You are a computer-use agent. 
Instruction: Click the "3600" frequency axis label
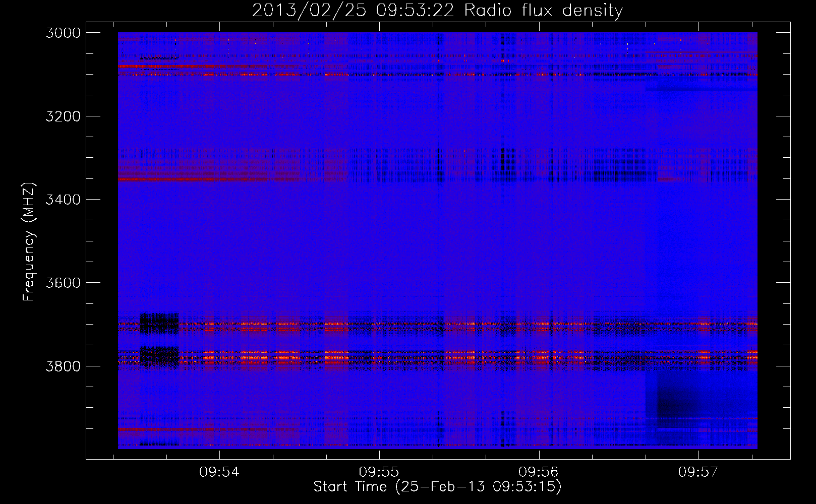click(x=63, y=283)
